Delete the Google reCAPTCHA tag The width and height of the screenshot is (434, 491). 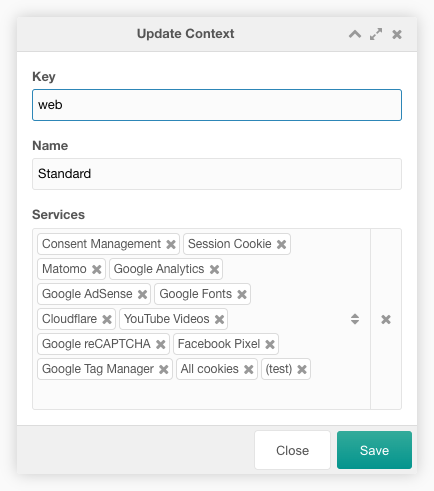(161, 344)
